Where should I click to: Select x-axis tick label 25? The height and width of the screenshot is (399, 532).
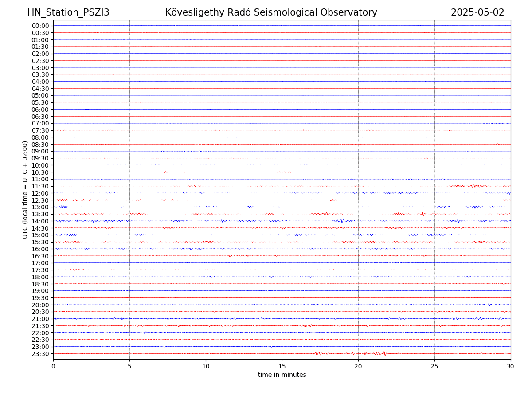[434, 367]
